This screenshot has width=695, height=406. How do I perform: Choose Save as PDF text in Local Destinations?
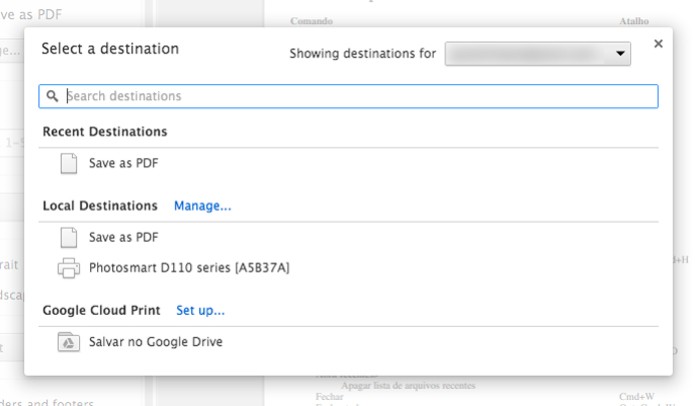click(x=124, y=238)
